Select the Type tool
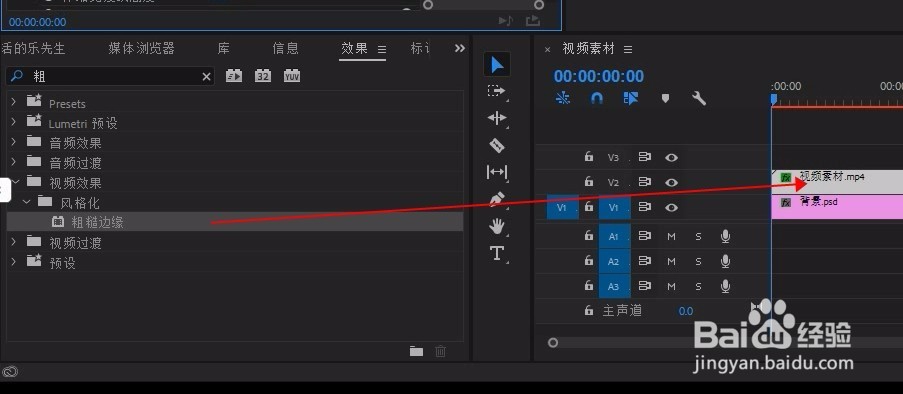This screenshot has width=903, height=394. [x=496, y=253]
